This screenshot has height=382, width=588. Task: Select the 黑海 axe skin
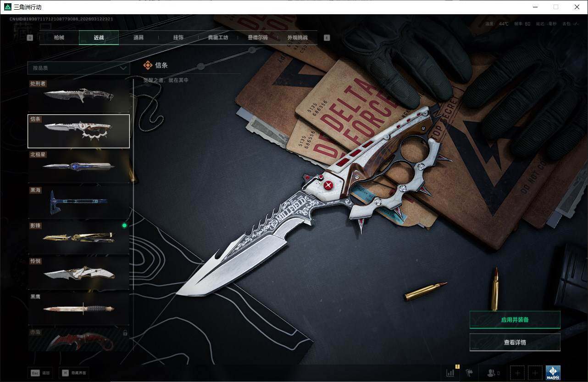[x=78, y=202]
